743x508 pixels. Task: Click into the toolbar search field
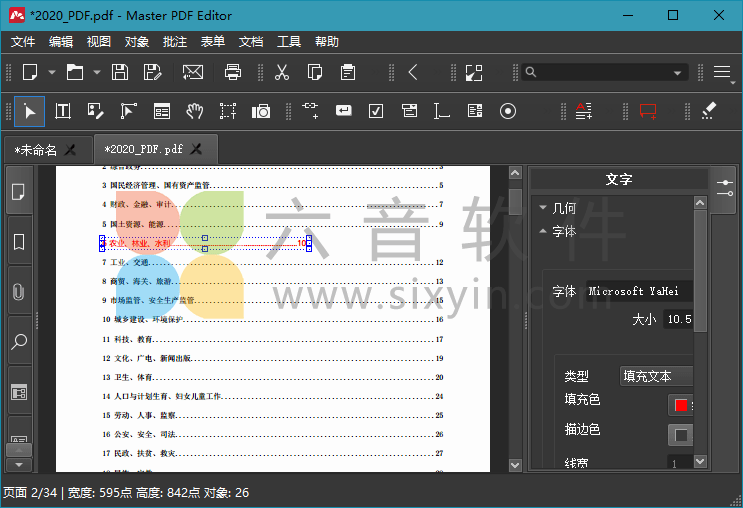pos(604,73)
